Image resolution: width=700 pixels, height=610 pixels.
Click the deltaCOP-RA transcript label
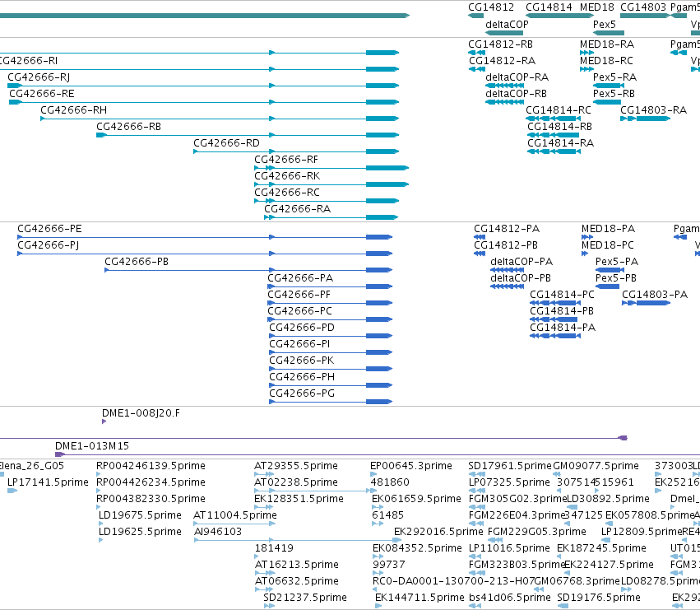click(517, 77)
